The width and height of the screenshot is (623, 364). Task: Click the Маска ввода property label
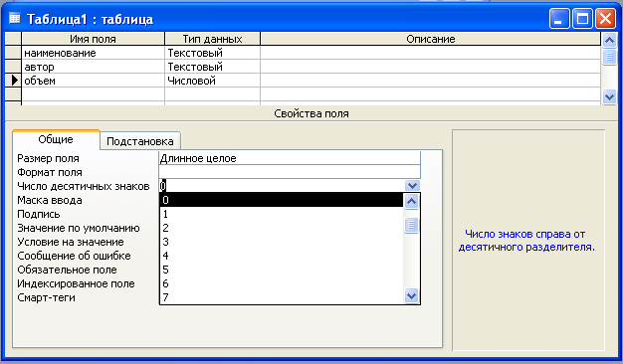pyautogui.click(x=50, y=200)
